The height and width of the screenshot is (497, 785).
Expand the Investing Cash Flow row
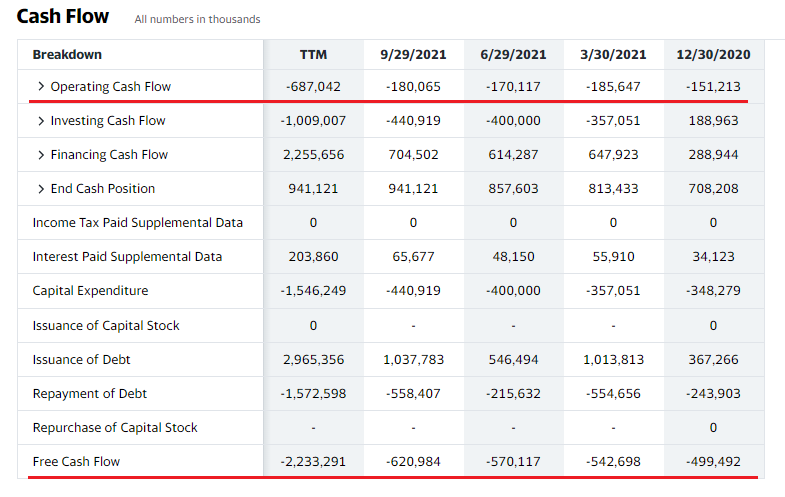pos(41,121)
